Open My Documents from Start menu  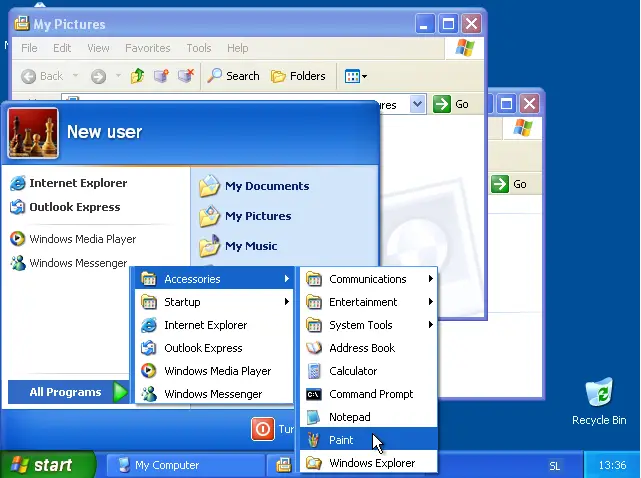point(254,186)
